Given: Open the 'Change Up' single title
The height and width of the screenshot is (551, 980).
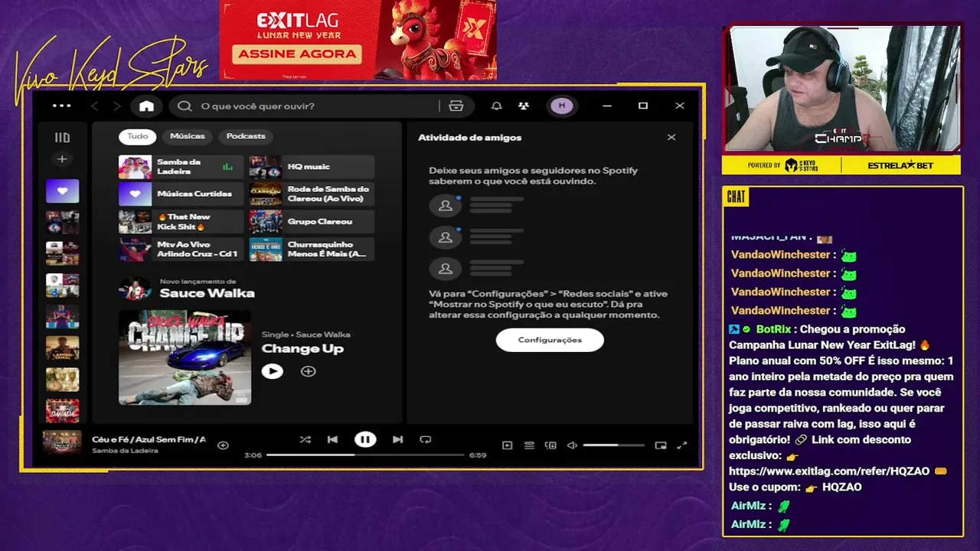Looking at the screenshot, I should coord(302,349).
